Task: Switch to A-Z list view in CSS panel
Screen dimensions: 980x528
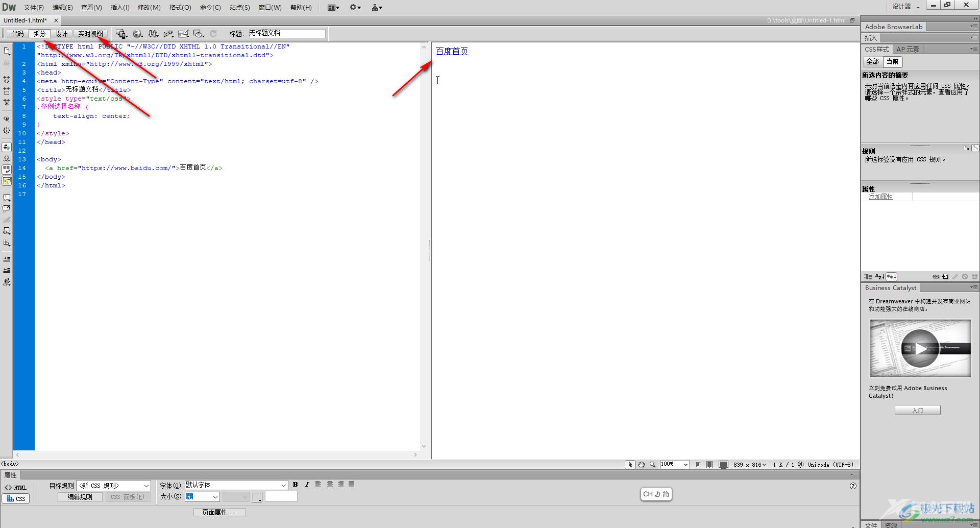Action: [x=879, y=277]
